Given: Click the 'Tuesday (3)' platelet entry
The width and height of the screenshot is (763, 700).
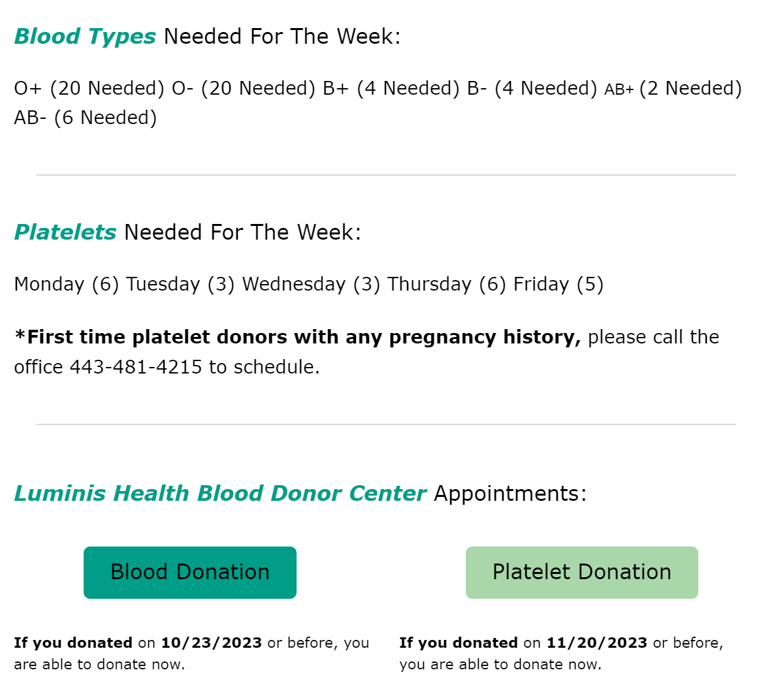Looking at the screenshot, I should pos(180,284).
